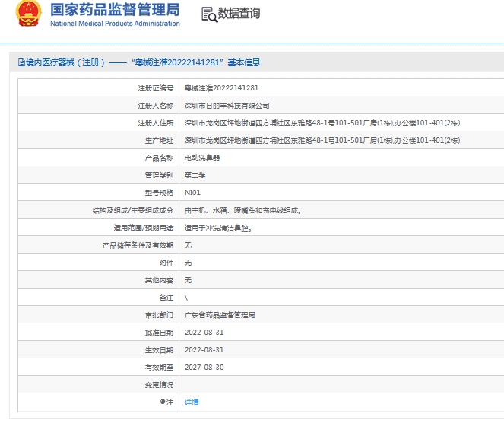504x426 pixels.
Task: Click the 适用范围/预期用途 label
Action: (x=144, y=228)
